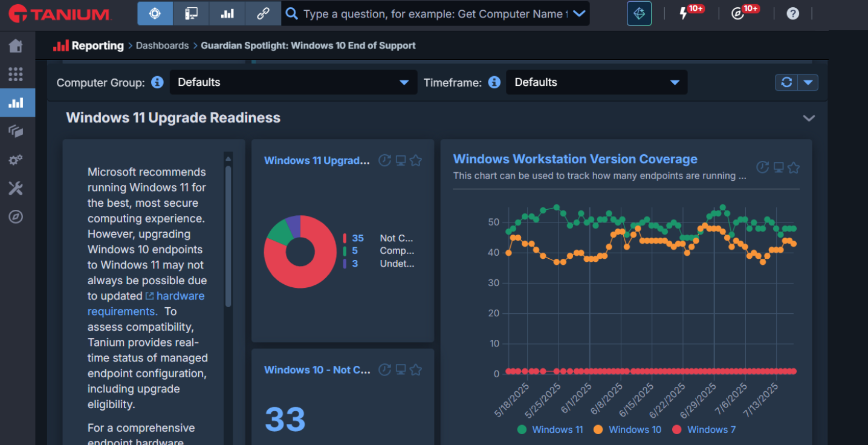Select the Reporting chart icon in sidebar
Image resolution: width=868 pixels, height=445 pixels.
pyautogui.click(x=17, y=103)
